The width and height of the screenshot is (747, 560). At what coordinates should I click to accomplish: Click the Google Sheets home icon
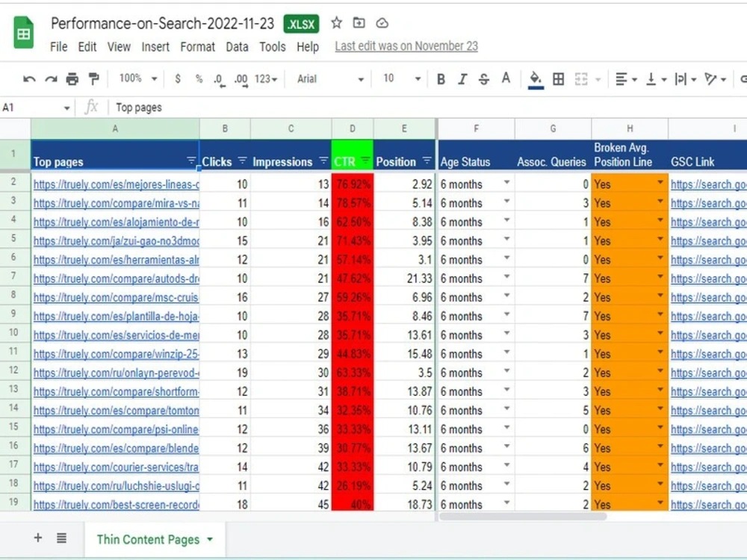[23, 32]
